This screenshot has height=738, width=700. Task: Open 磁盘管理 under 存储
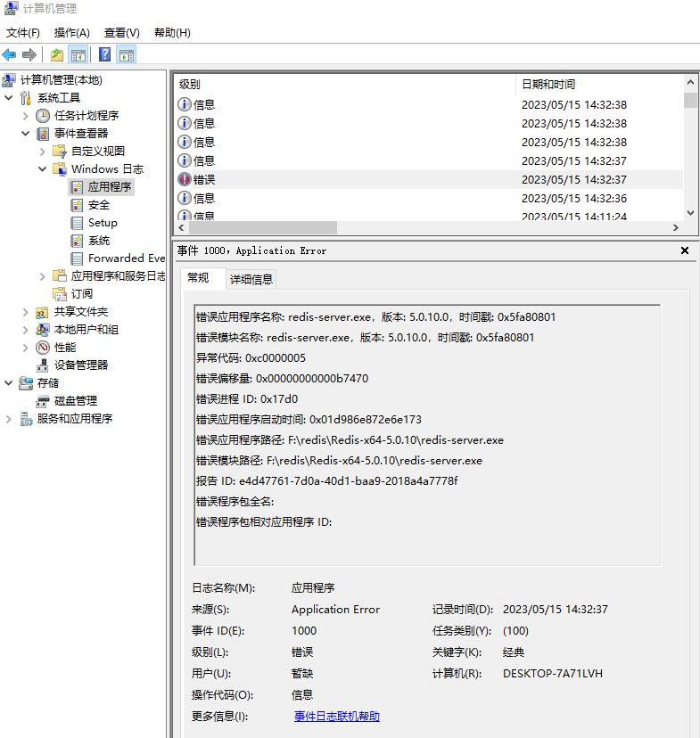(x=75, y=401)
